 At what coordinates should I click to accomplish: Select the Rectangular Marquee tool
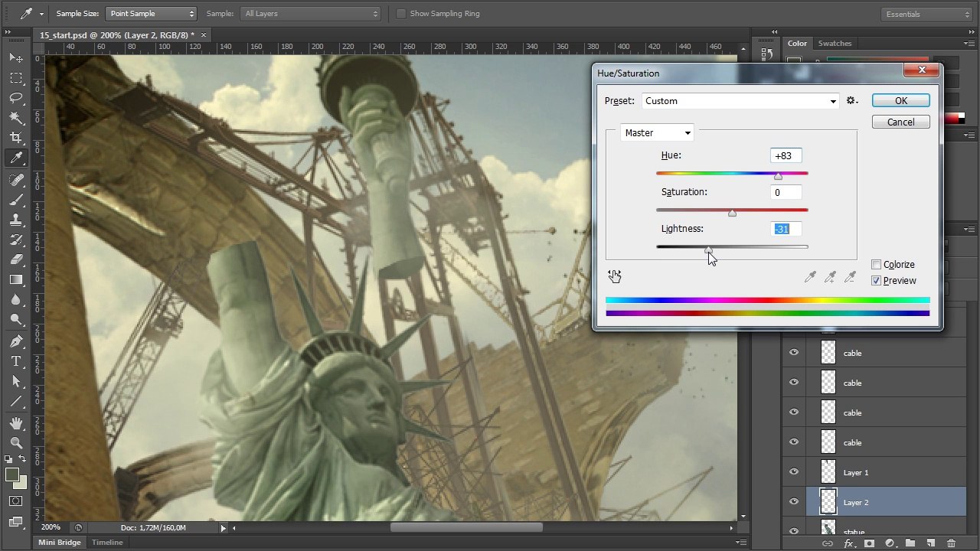16,78
